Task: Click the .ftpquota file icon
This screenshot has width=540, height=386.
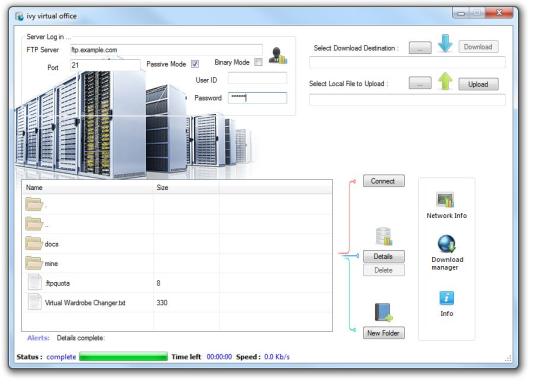Action: pyautogui.click(x=35, y=282)
